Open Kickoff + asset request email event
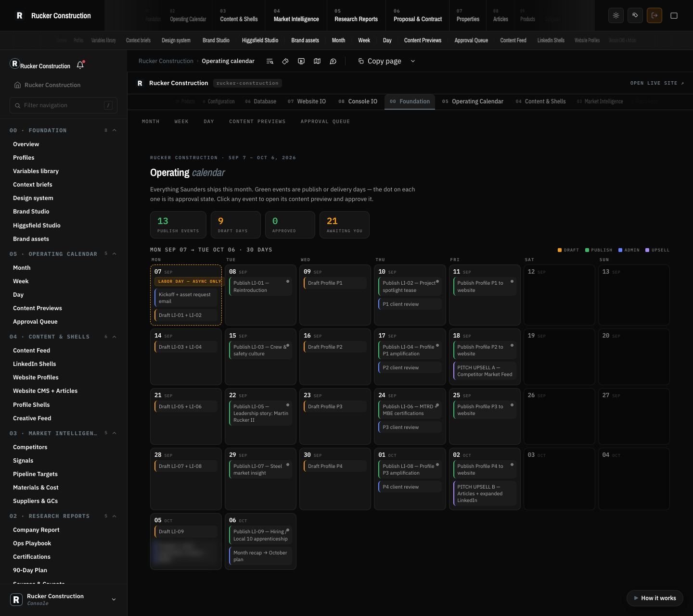The height and width of the screenshot is (616, 693). pos(186,298)
